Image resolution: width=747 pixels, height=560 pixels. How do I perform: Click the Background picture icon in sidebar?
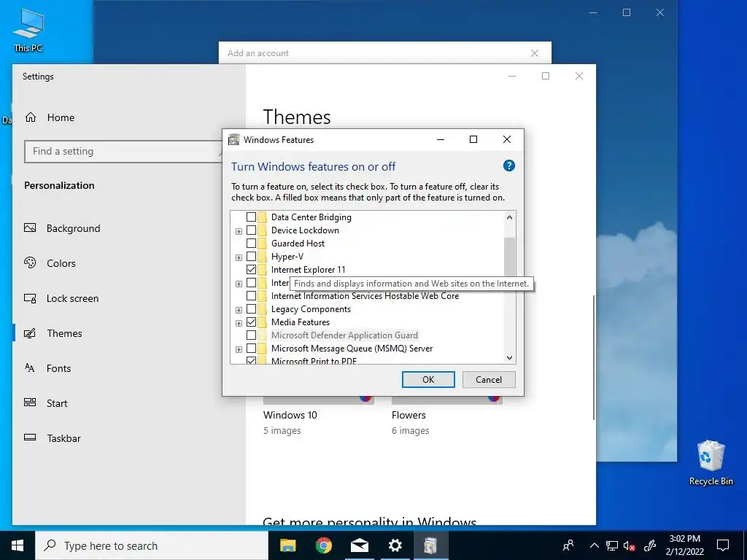[x=30, y=228]
